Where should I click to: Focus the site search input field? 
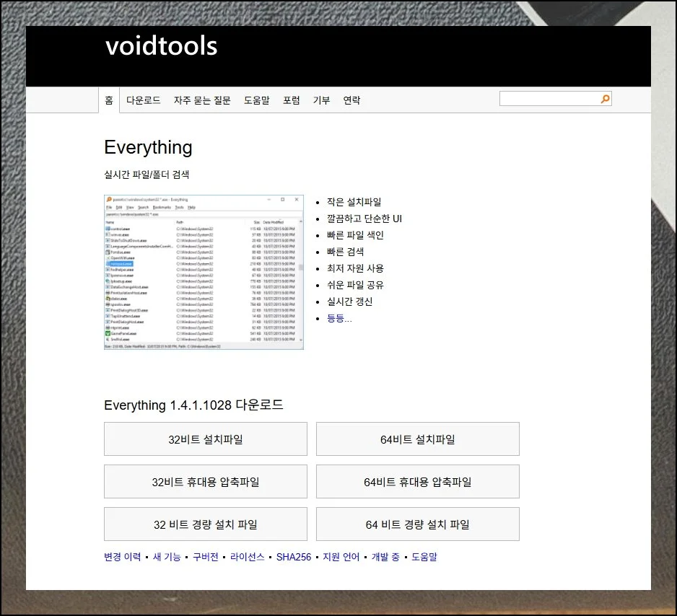click(x=549, y=100)
